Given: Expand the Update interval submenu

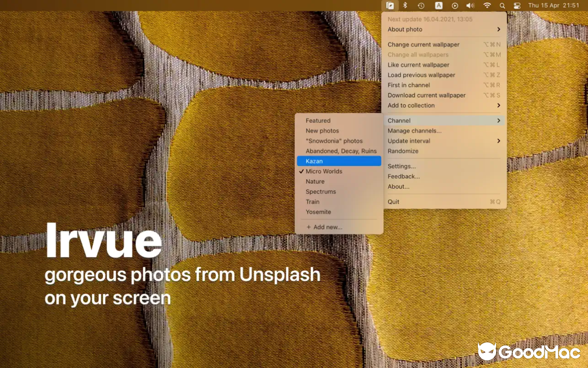Looking at the screenshot, I should [408, 141].
